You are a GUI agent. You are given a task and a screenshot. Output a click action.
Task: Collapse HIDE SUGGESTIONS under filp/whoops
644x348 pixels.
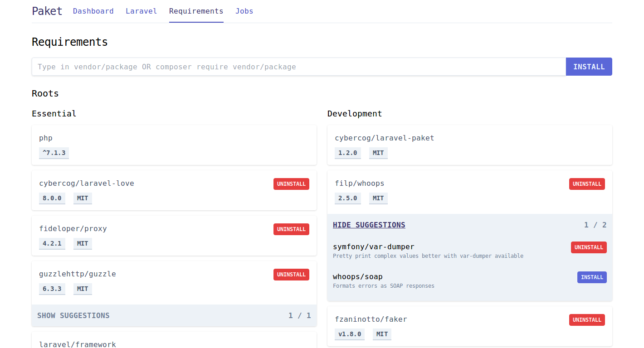pyautogui.click(x=369, y=225)
